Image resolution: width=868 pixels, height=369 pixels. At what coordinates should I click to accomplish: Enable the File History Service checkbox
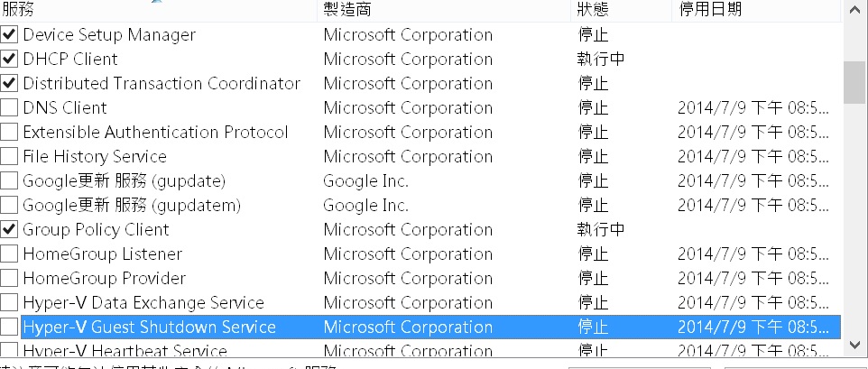(9, 157)
